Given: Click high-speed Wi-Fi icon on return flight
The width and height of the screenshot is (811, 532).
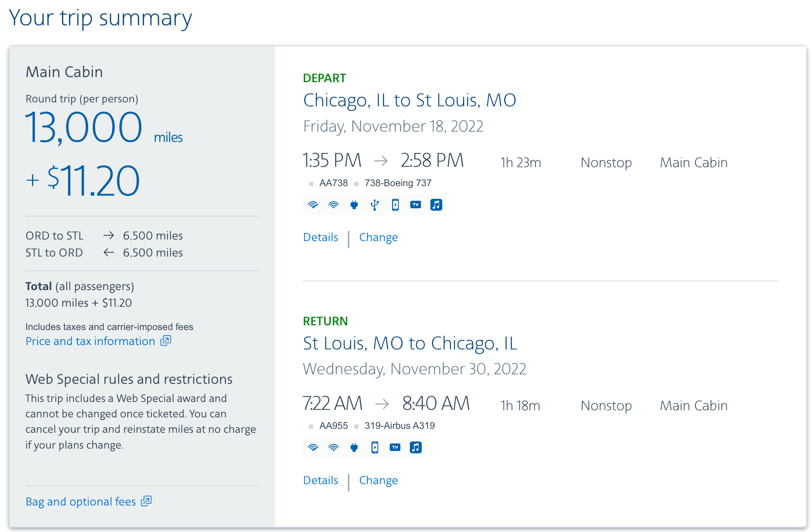Looking at the screenshot, I should [313, 447].
